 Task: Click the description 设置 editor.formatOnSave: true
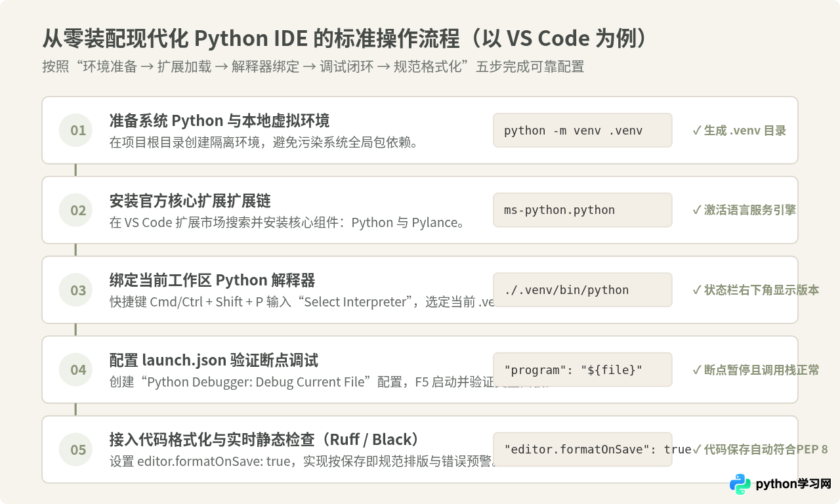[x=301, y=462]
